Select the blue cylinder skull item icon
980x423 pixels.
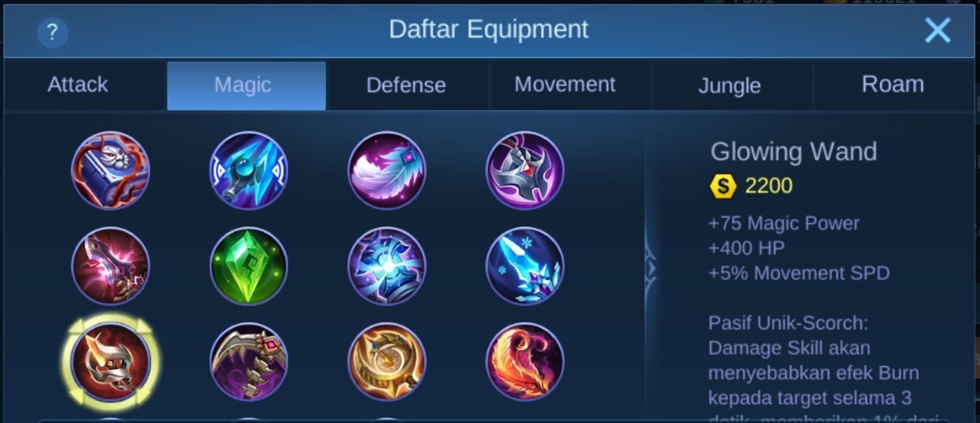pyautogui.click(x=110, y=170)
